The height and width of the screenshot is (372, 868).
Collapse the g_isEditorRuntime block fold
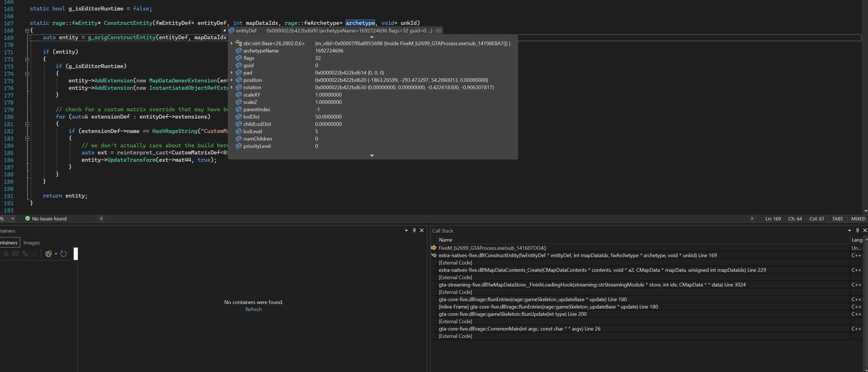pos(27,74)
